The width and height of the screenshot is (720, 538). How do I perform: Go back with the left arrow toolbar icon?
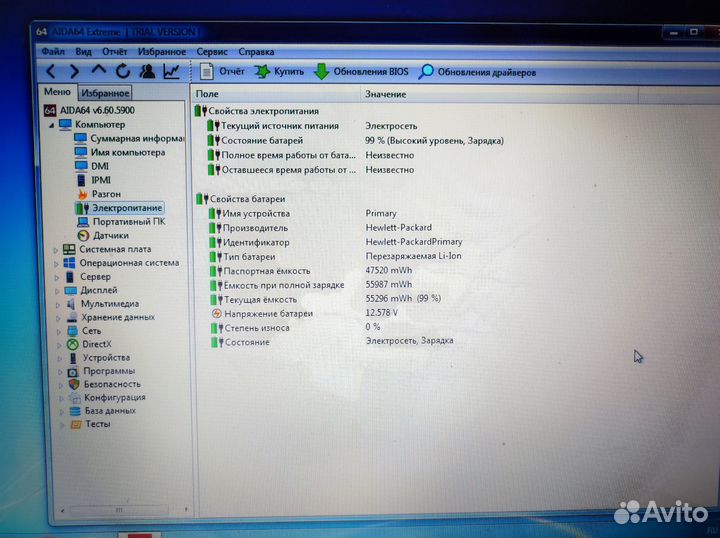pos(51,71)
